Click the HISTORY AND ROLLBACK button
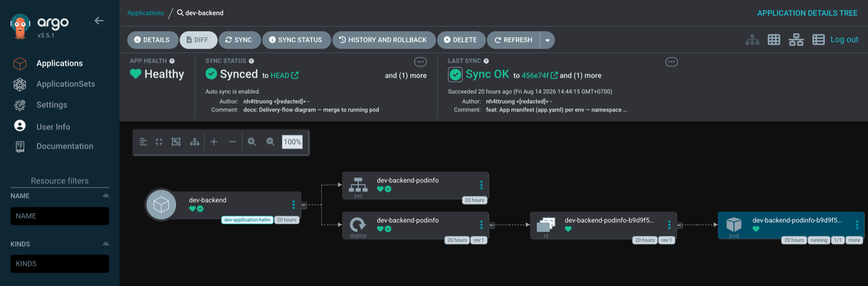This screenshot has width=868, height=286. tap(383, 40)
